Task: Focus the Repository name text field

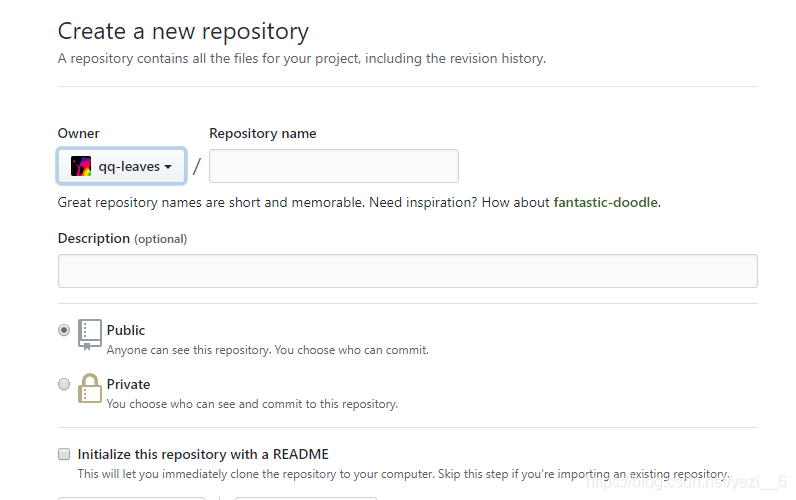Action: tap(334, 166)
